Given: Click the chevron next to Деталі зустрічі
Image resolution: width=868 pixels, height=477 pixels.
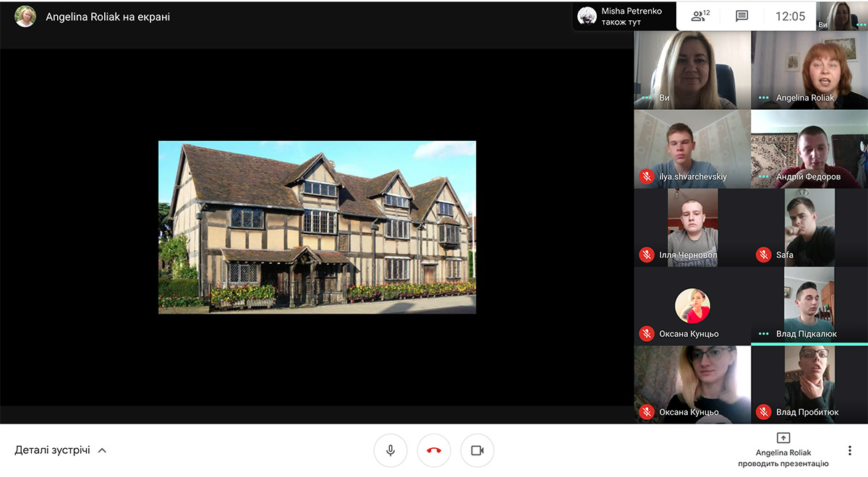Looking at the screenshot, I should 102,450.
